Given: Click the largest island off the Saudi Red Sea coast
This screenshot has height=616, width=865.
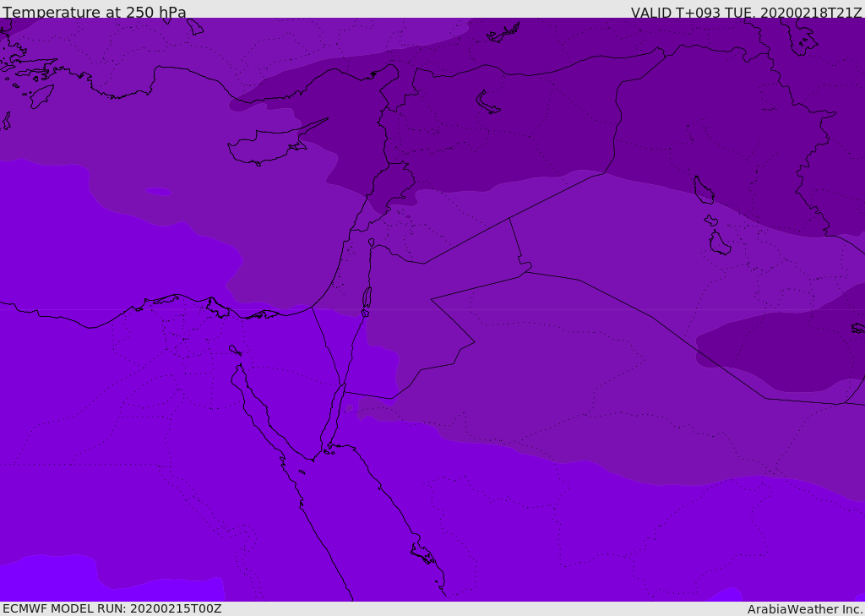Looking at the screenshot, I should (x=422, y=553).
